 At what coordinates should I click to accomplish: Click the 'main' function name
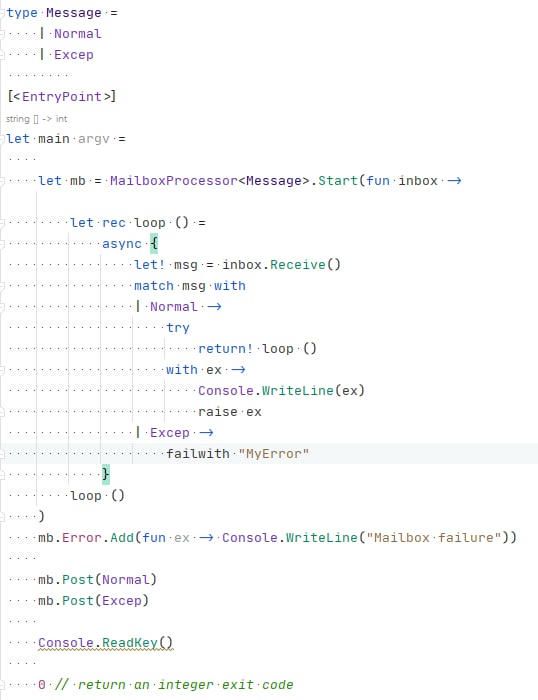pyautogui.click(x=54, y=139)
